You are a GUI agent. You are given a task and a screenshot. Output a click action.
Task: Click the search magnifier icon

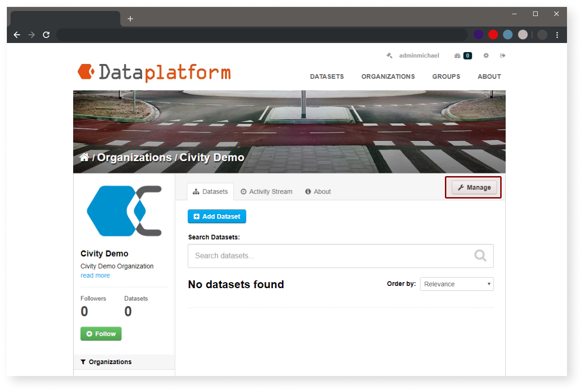pyautogui.click(x=480, y=255)
